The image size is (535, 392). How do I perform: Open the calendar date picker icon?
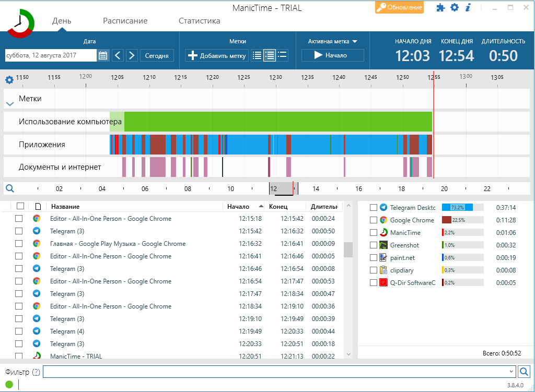103,55
